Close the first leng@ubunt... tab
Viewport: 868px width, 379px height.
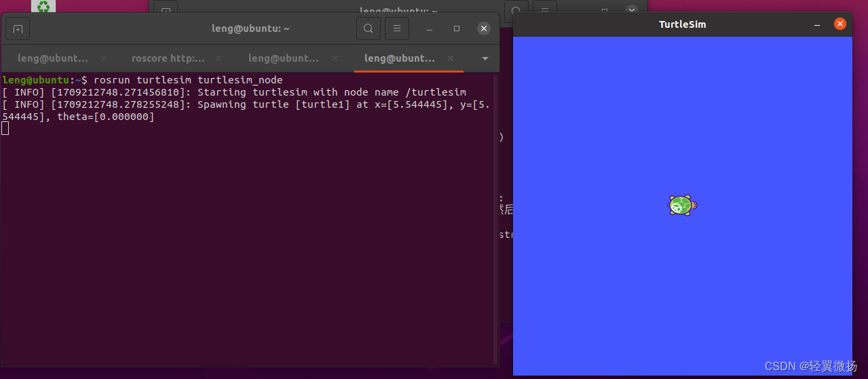click(103, 58)
